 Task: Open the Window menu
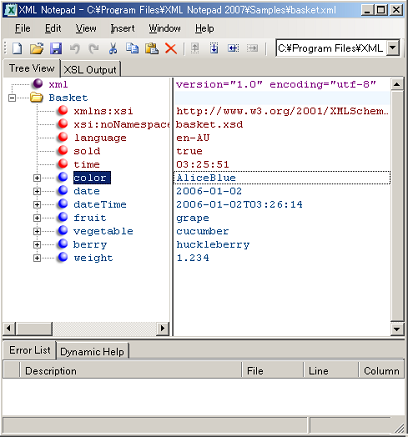point(165,29)
